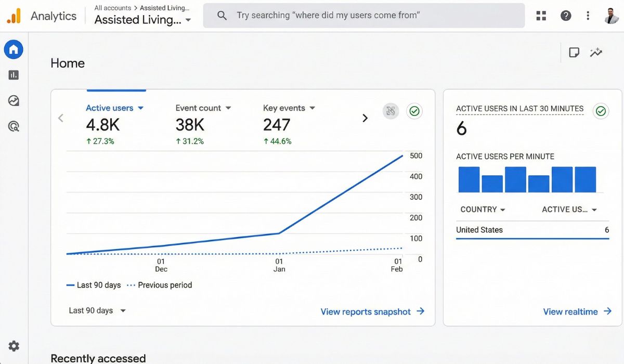Click the search bar input field
The image size is (624, 364).
point(364,16)
